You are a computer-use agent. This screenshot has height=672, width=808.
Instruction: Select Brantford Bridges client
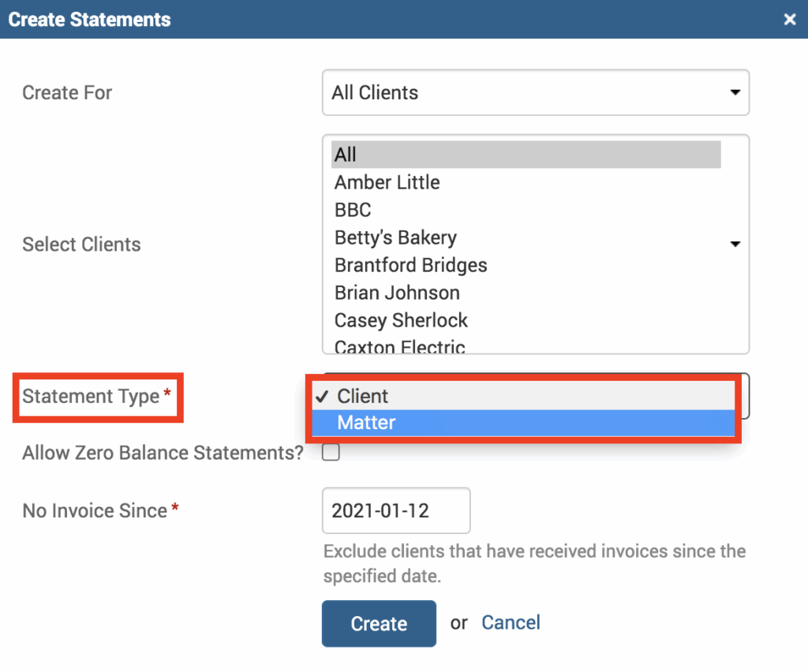410,265
